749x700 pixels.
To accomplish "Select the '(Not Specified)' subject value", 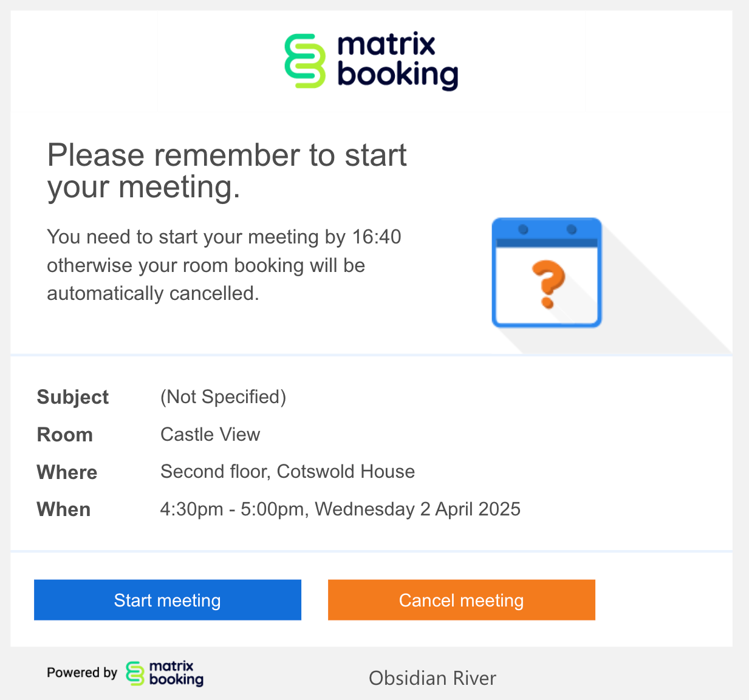I will pos(223,397).
